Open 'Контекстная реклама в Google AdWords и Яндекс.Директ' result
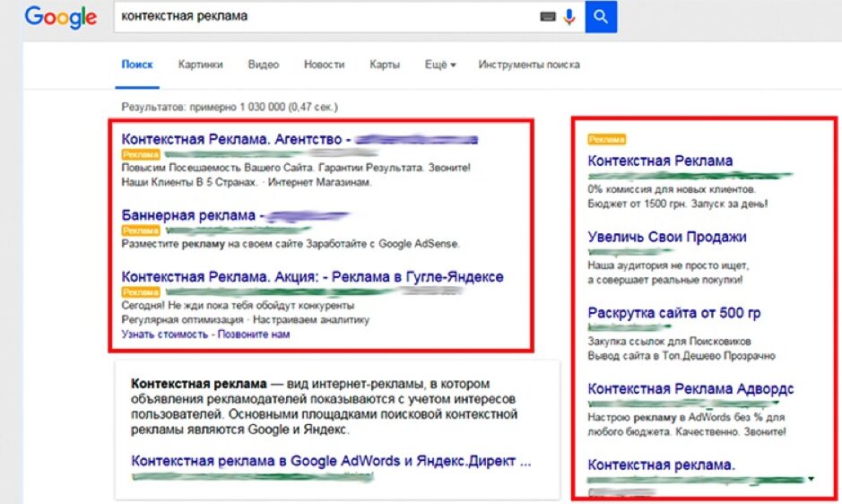 tap(331, 461)
